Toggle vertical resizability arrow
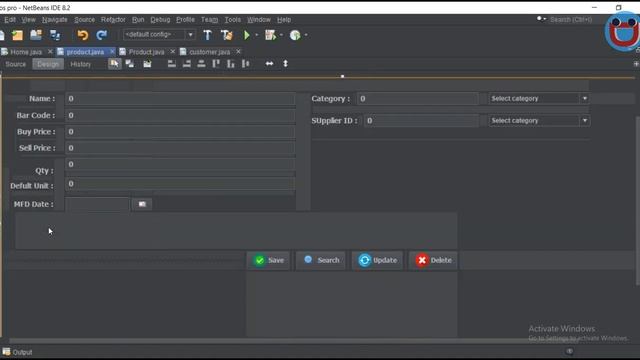Screen dimensions: 640x360 tap(285, 64)
